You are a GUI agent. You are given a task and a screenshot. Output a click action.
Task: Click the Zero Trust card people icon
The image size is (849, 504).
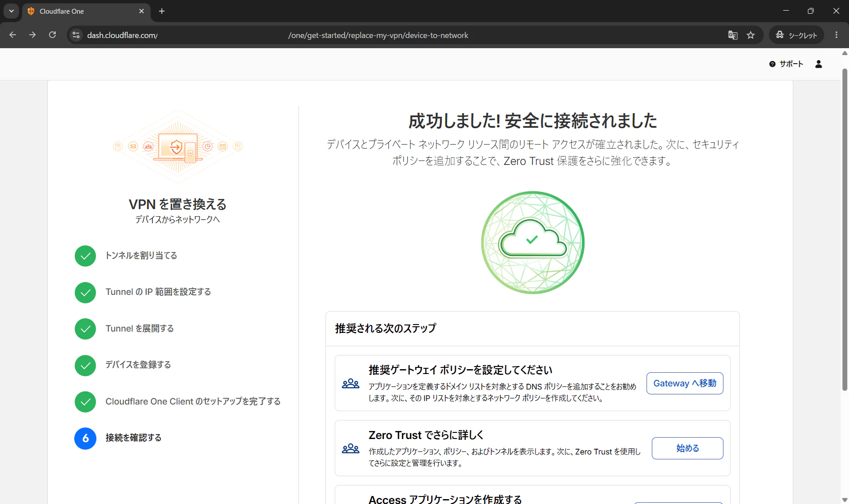(351, 448)
